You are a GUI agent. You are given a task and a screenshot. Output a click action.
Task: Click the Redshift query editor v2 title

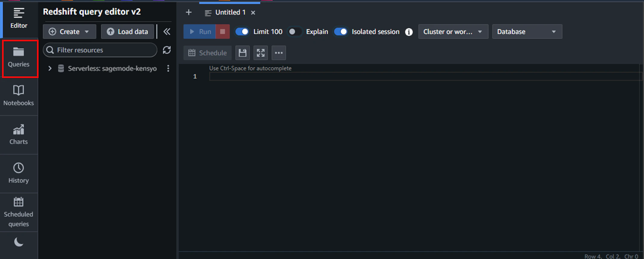tap(92, 12)
